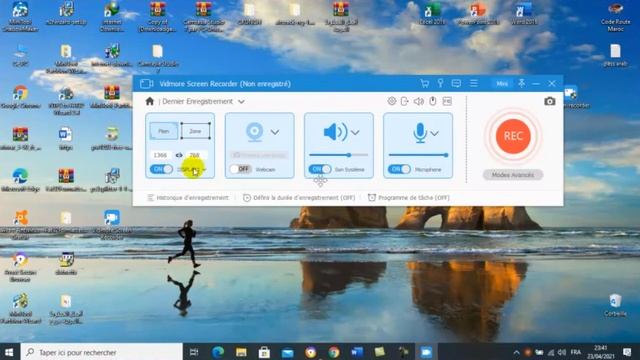Click the height field showing 768
Screen dimensions: 640x360
tap(196, 155)
